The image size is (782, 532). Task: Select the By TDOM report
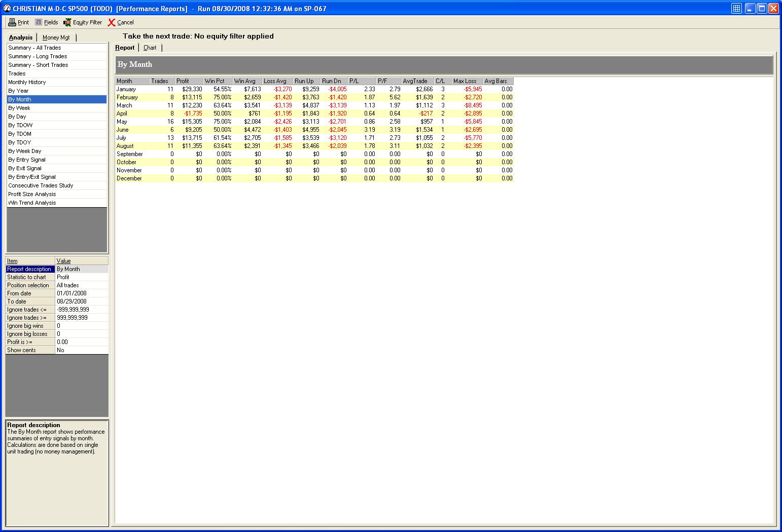(57, 134)
